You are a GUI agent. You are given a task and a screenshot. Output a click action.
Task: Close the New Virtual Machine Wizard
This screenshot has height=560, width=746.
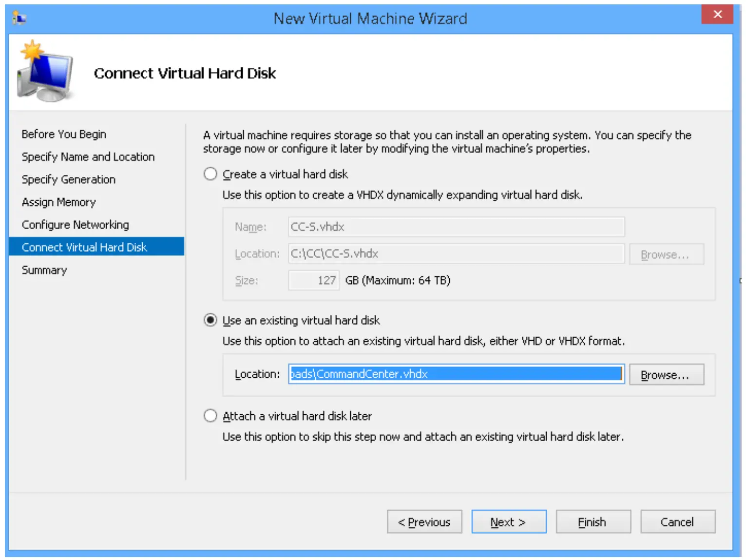(x=717, y=15)
